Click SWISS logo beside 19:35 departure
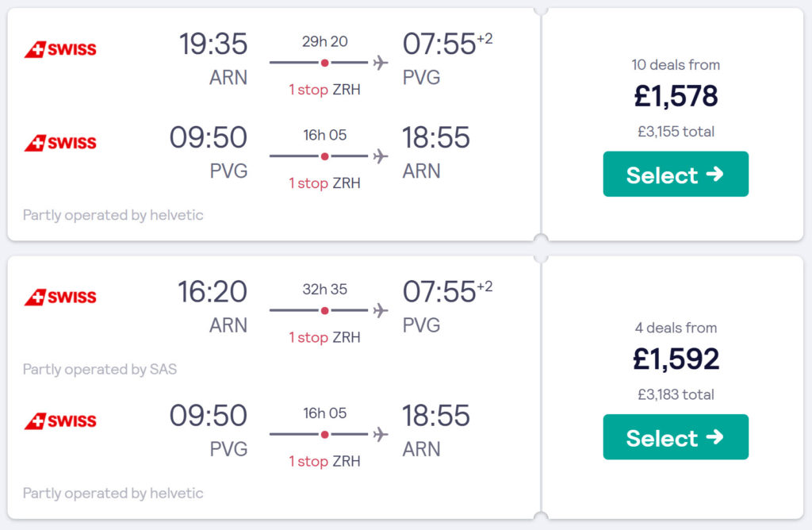This screenshot has height=530, width=812. (x=60, y=49)
